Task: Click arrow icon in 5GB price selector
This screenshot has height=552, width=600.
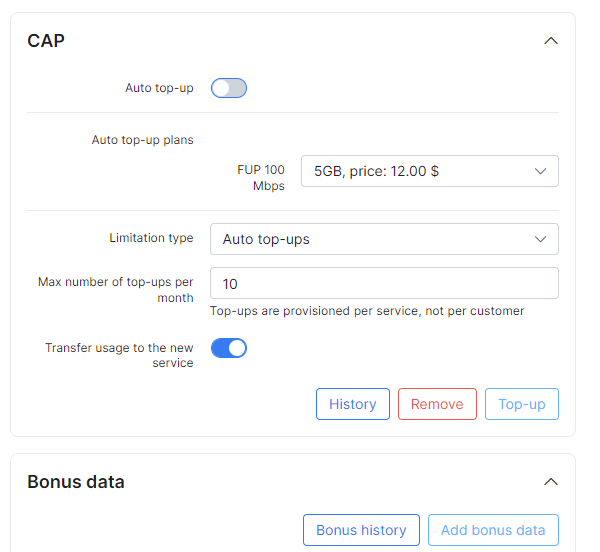Action: [540, 171]
